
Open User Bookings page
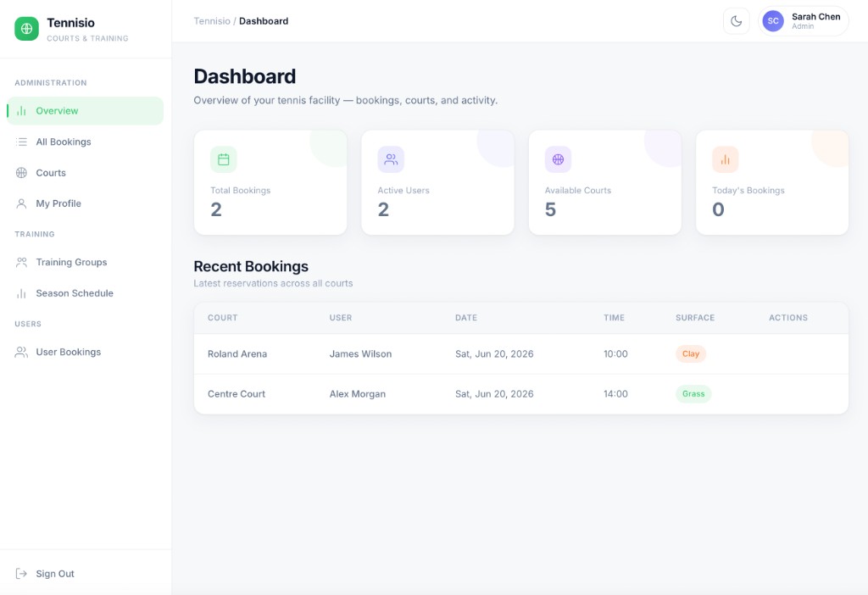tap(86, 352)
